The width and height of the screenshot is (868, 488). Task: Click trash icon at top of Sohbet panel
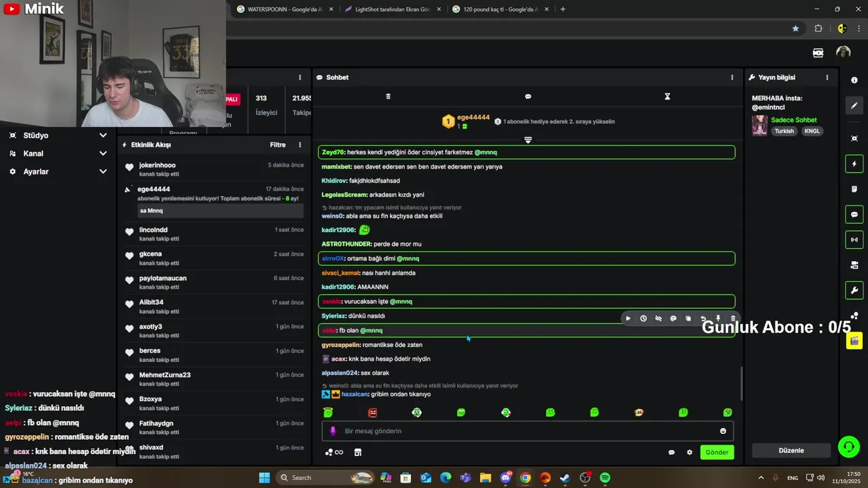pos(388,96)
